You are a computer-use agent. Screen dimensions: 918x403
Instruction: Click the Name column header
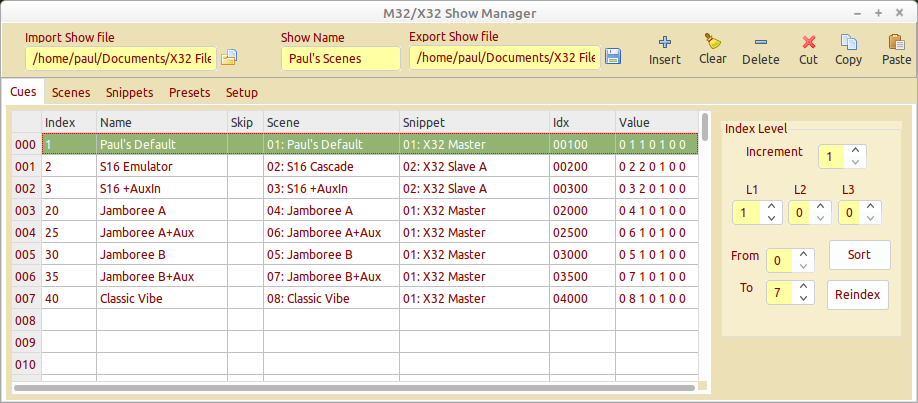(162, 122)
